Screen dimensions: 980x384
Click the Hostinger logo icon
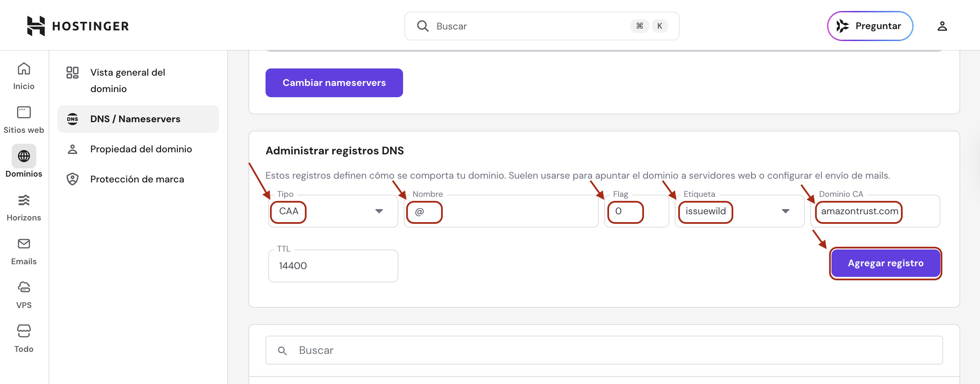[x=36, y=26]
